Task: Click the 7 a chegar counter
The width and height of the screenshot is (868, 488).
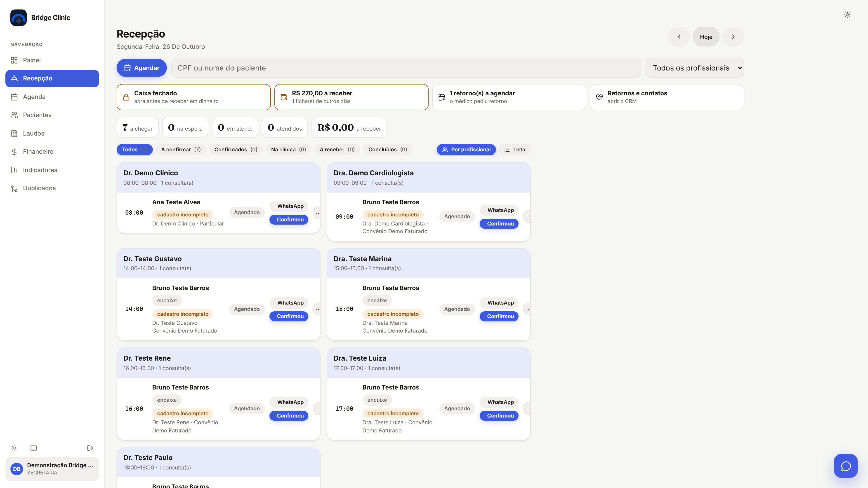Action: click(x=137, y=127)
